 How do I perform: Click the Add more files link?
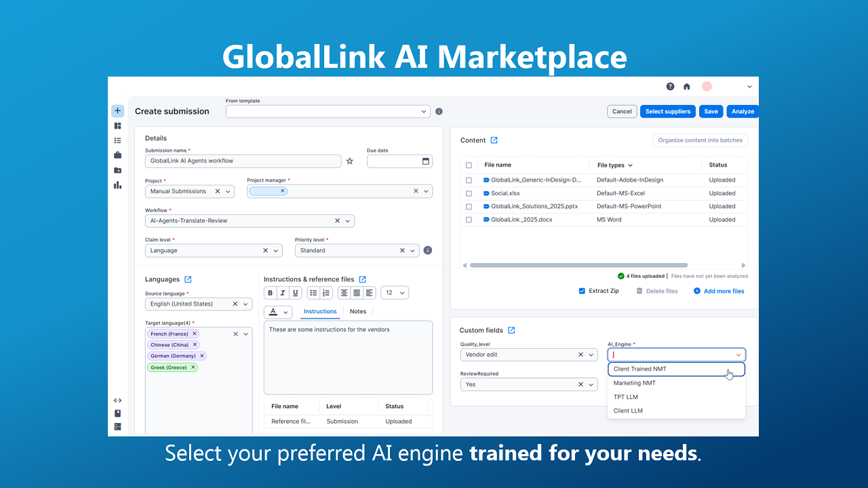[x=719, y=291]
